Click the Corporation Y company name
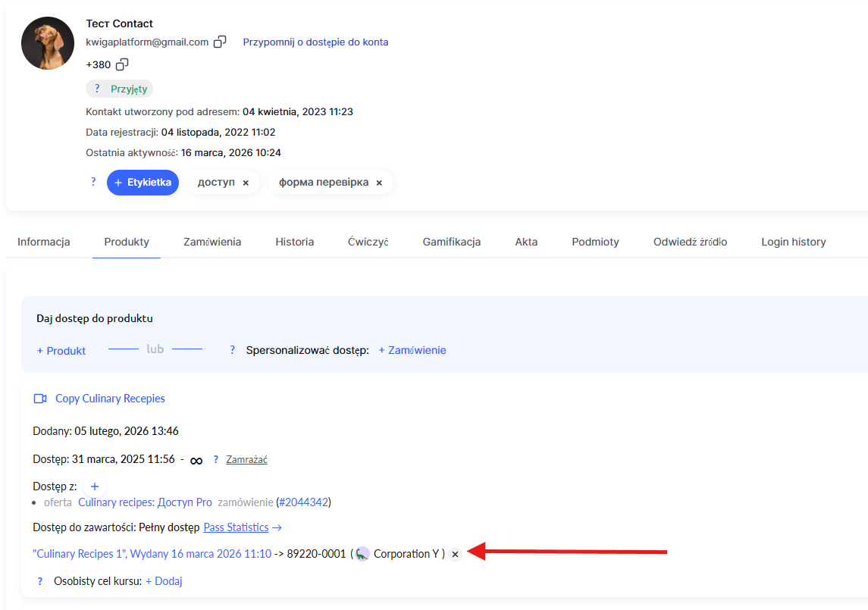Image resolution: width=868 pixels, height=610 pixels. click(x=406, y=554)
